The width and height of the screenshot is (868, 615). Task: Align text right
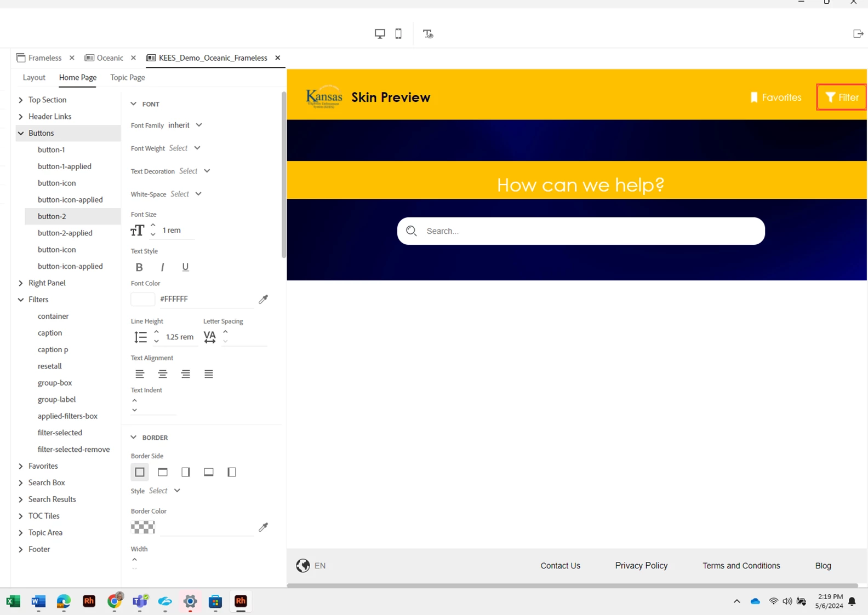tap(186, 374)
